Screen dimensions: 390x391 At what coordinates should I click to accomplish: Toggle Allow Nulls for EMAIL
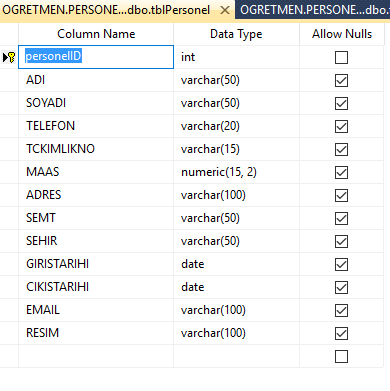341,310
